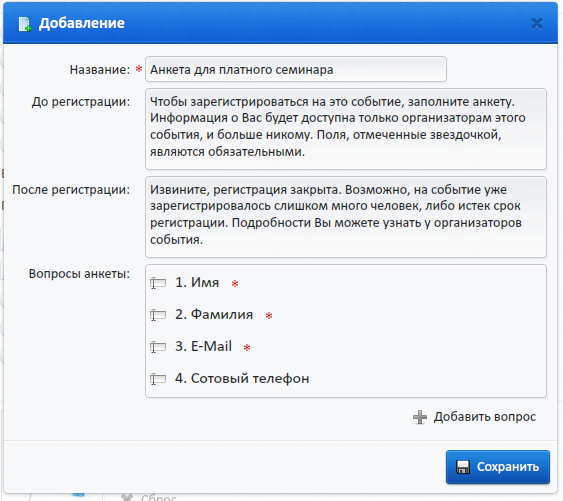
Task: Click the plus icon for Добавить вопрос
Action: (420, 417)
